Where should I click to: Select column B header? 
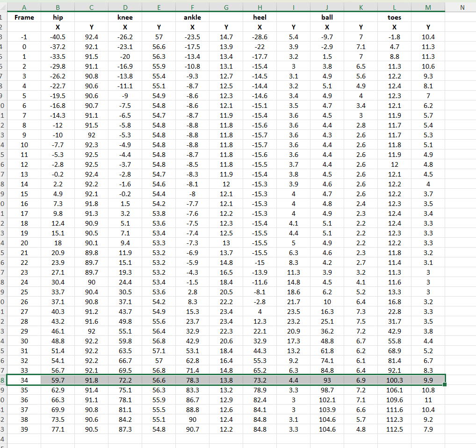pyautogui.click(x=58, y=7)
